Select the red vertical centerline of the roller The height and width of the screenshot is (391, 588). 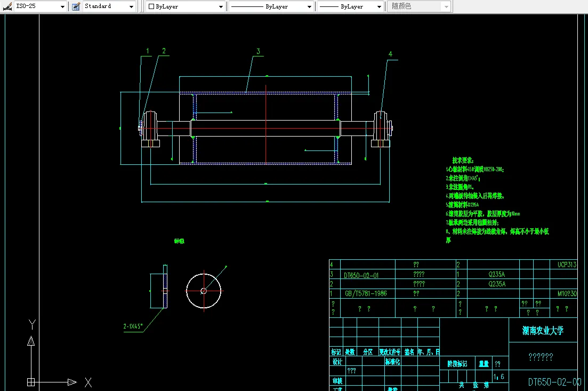(266, 124)
